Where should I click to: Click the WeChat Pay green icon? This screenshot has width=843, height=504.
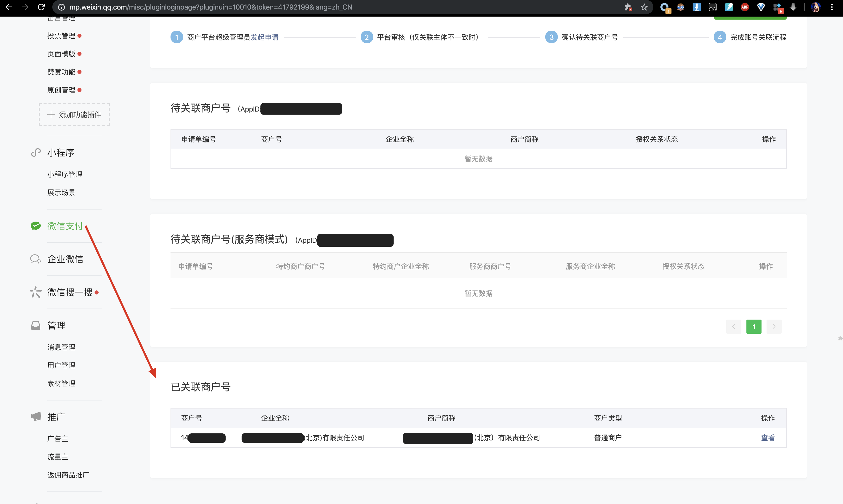(x=36, y=226)
